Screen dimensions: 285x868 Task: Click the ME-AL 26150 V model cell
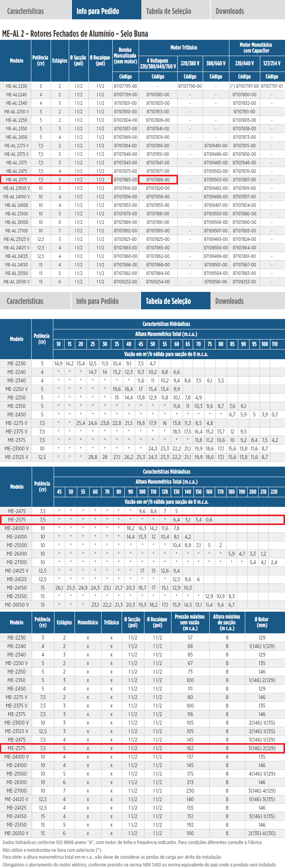click(17, 282)
